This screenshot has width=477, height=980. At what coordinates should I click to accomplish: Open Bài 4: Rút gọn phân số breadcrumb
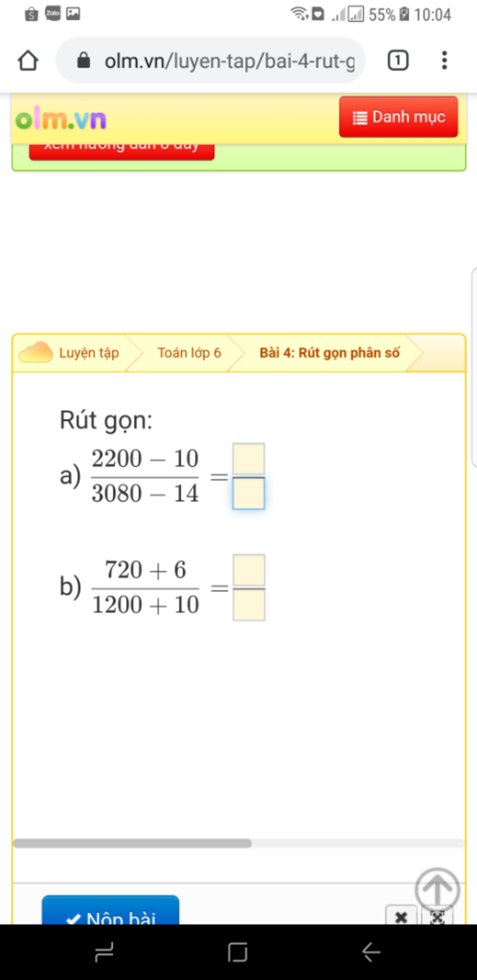[329, 353]
